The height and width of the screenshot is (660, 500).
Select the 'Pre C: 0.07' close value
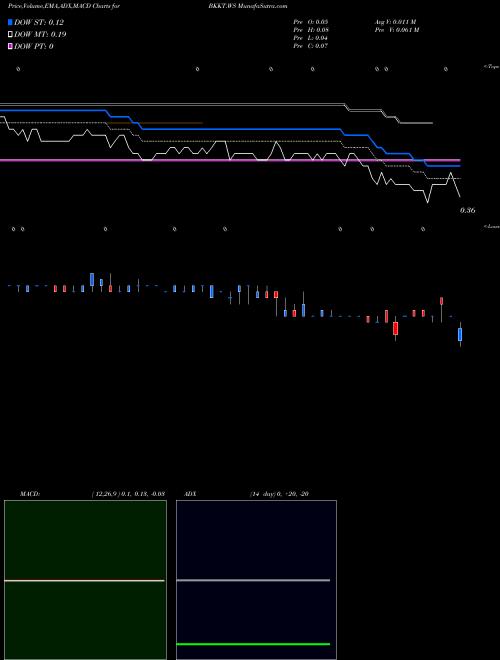click(311, 46)
